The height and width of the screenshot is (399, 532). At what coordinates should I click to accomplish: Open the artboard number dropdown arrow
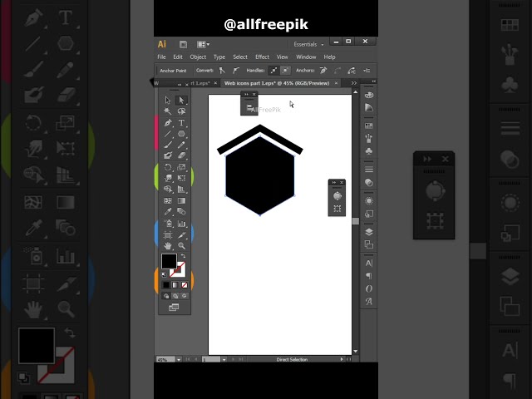[224, 360]
